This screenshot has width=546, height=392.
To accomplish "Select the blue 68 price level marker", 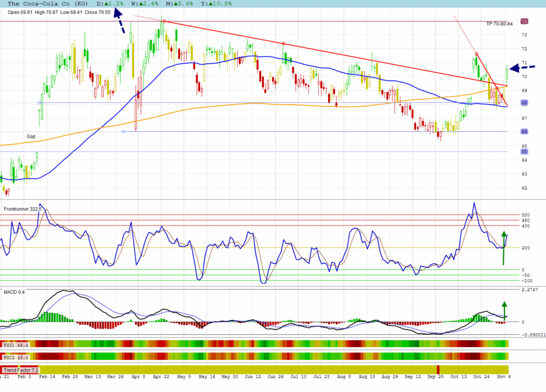I will 524,102.
